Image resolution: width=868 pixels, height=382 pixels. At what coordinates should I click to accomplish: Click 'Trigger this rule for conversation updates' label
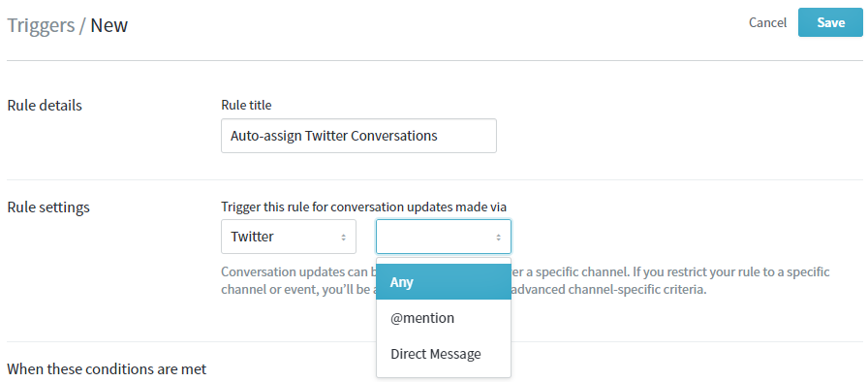click(363, 207)
